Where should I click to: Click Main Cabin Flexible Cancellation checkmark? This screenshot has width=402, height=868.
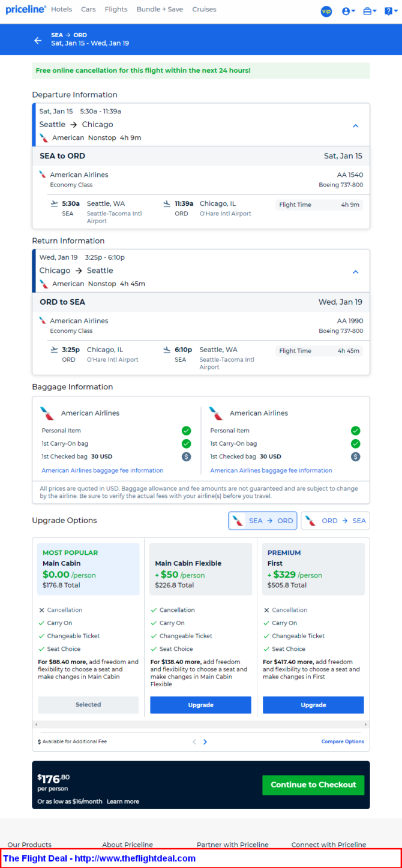(154, 610)
